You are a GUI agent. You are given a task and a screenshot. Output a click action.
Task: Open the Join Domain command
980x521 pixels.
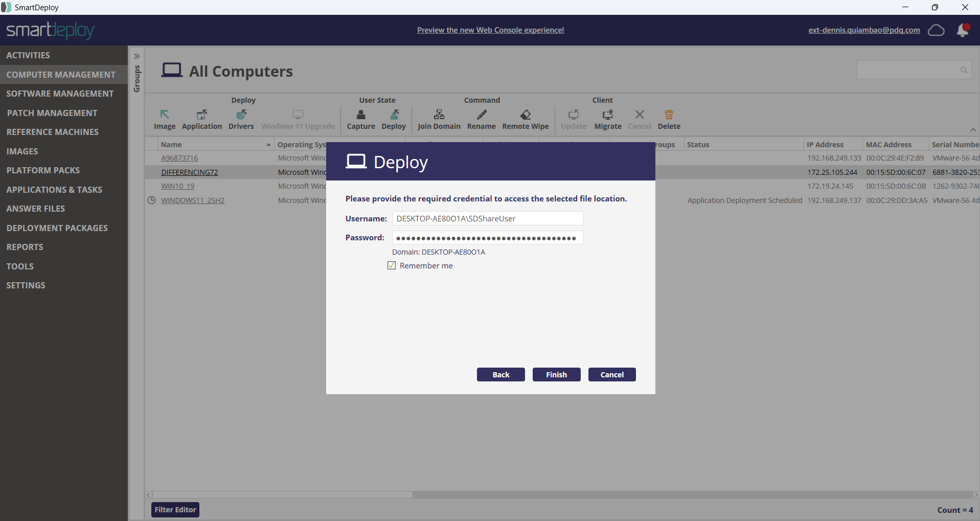[439, 115]
